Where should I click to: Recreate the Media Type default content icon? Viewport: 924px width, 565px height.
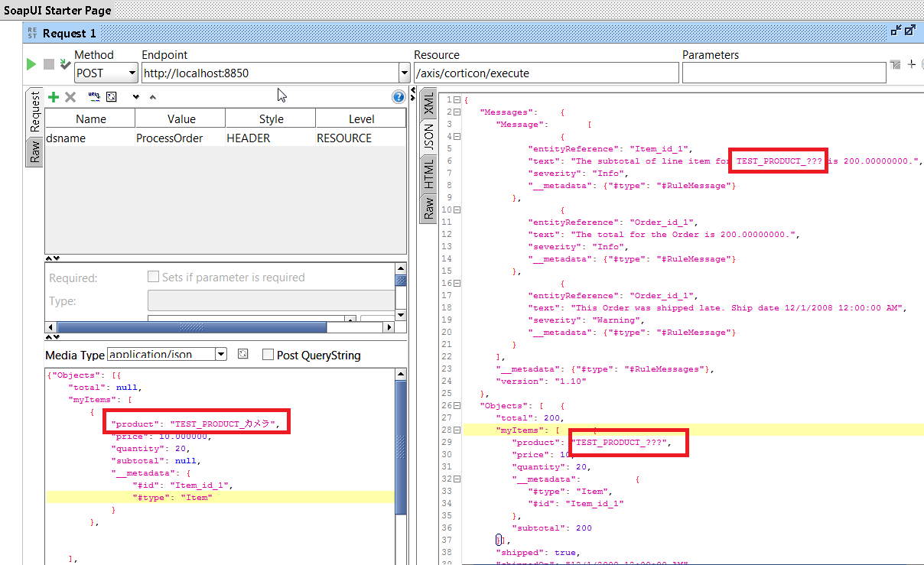(242, 354)
